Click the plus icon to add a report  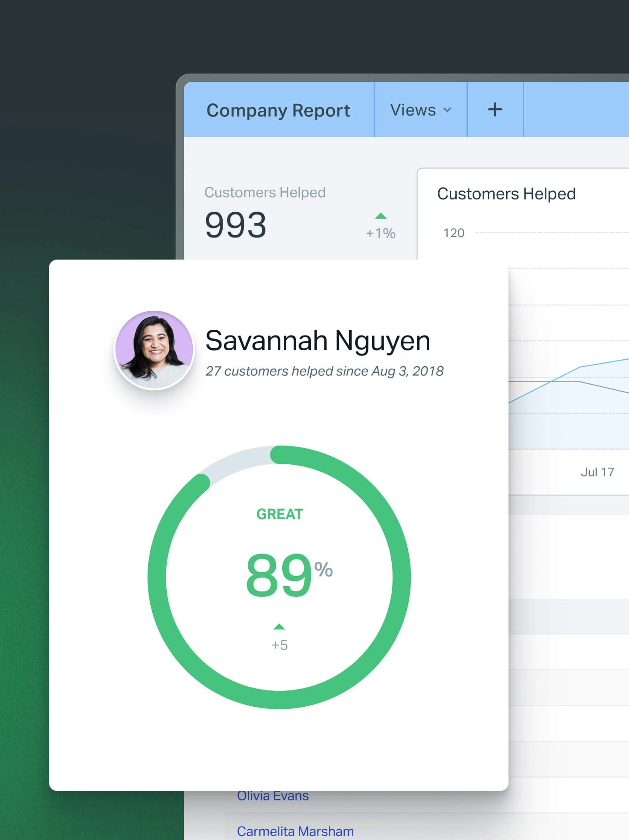[495, 110]
